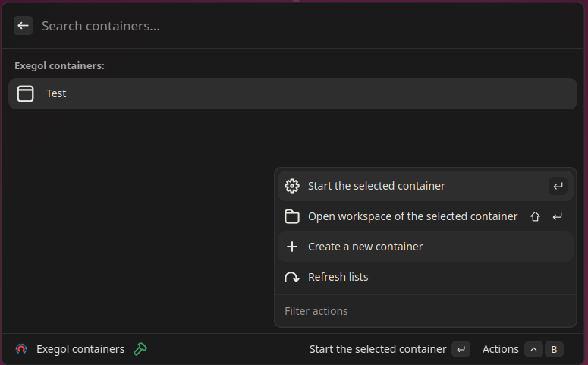Choose Open workspace of the selected container
588x365 pixels.
[x=425, y=216]
